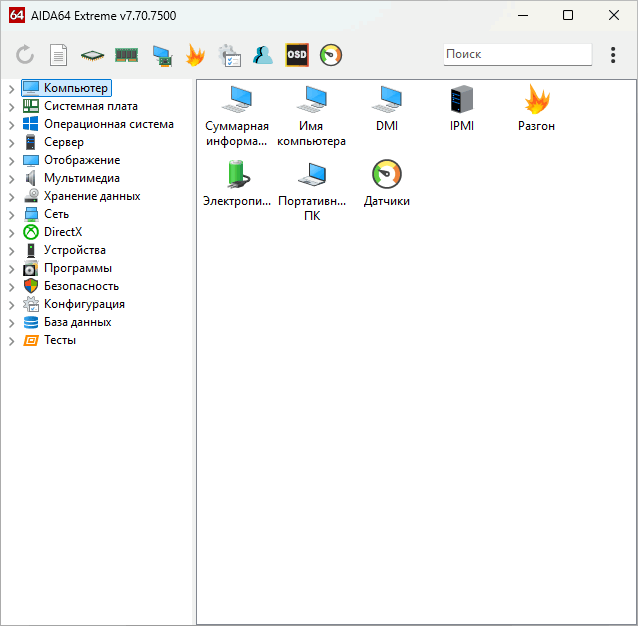Screen dimensions: 638x626
Task: Expand the Системная плата tree node
Action: coord(12,107)
